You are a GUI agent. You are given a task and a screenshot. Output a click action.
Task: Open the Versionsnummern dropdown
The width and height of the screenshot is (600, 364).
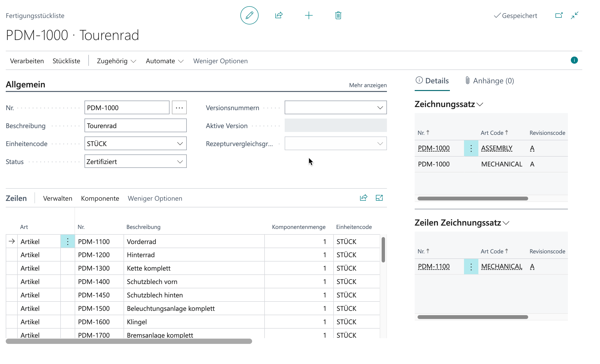(380, 108)
